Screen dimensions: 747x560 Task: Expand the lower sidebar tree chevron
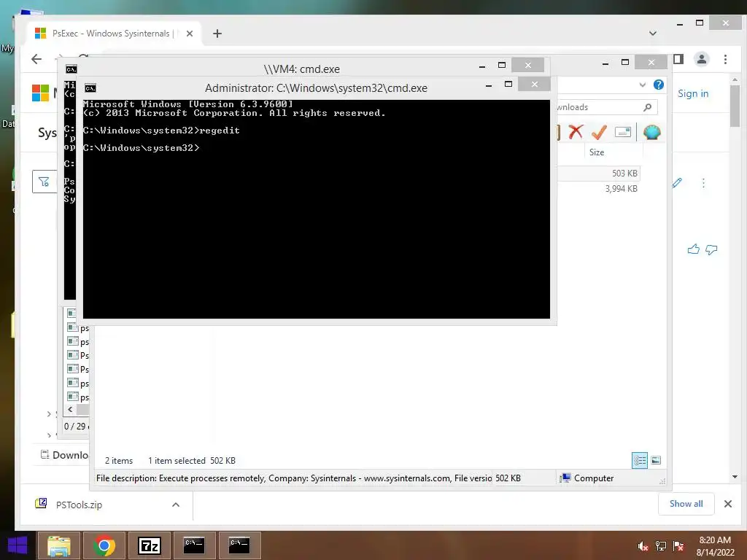(x=49, y=435)
